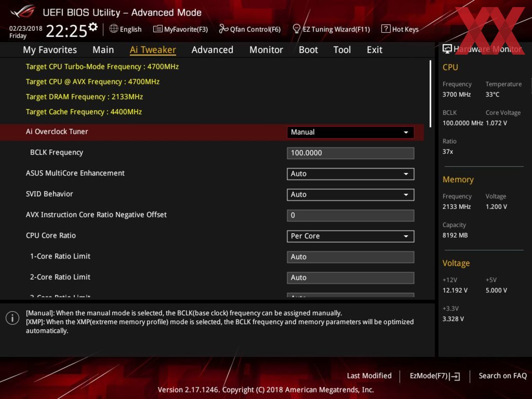
Task: Switch to the Boot tab
Action: [x=308, y=50]
